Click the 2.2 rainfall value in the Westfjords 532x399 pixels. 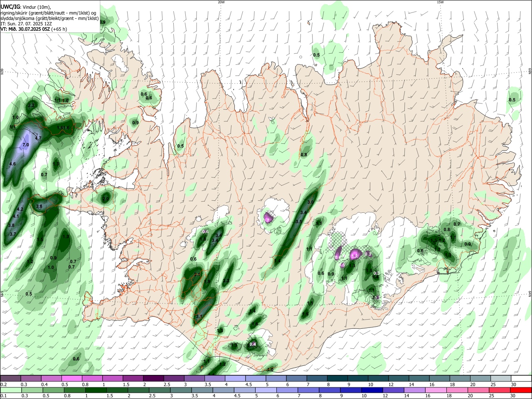click(x=31, y=106)
